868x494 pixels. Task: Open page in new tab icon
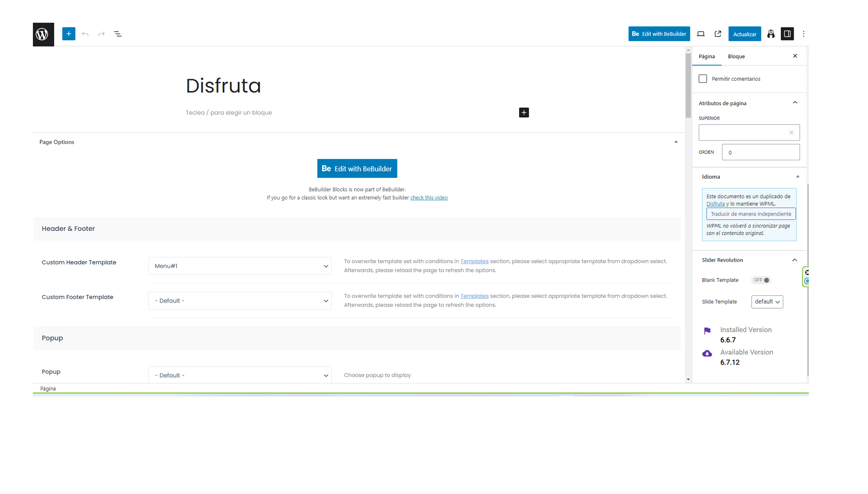tap(718, 34)
